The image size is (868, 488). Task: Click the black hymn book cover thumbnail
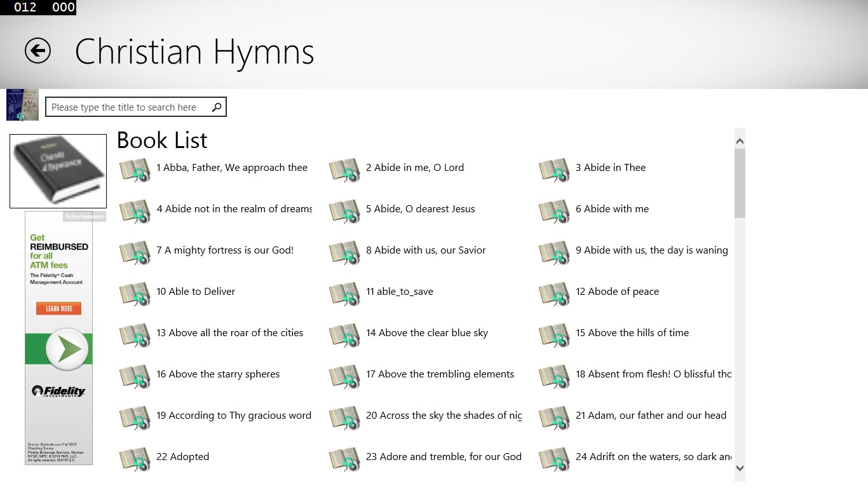(58, 171)
